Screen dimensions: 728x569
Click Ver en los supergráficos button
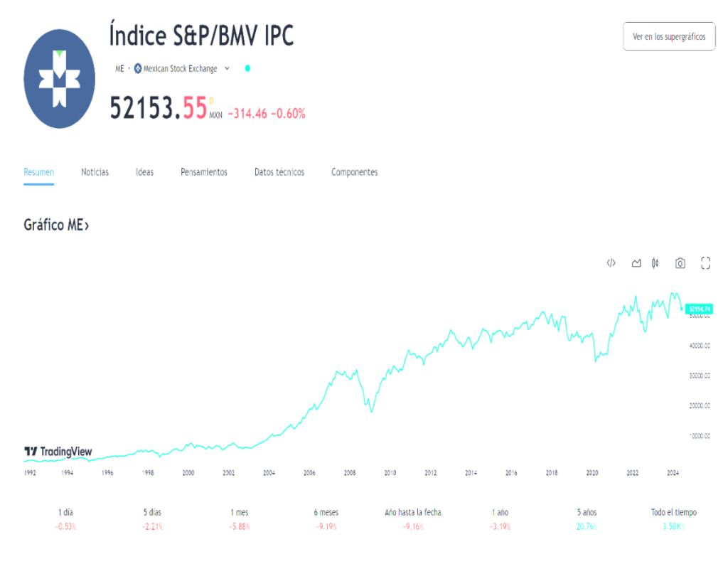pos(669,36)
